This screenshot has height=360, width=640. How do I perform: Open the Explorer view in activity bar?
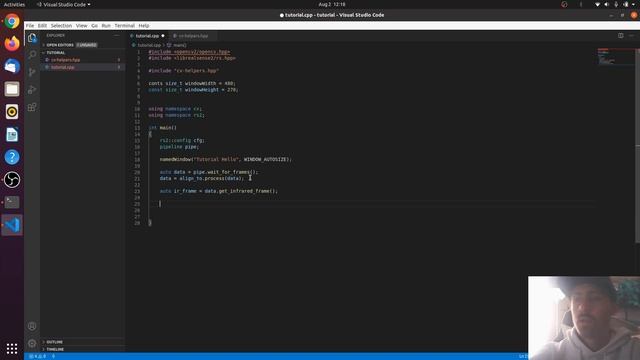tap(32, 38)
